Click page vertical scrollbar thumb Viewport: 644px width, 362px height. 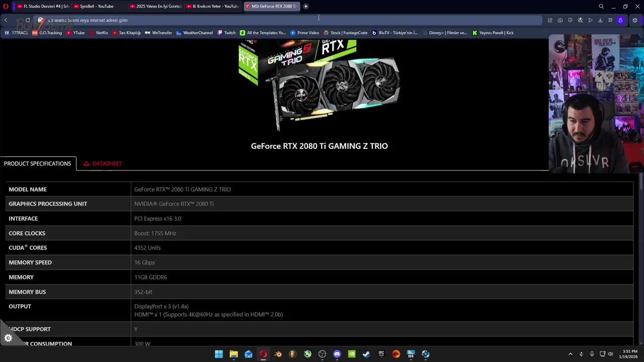point(641,181)
